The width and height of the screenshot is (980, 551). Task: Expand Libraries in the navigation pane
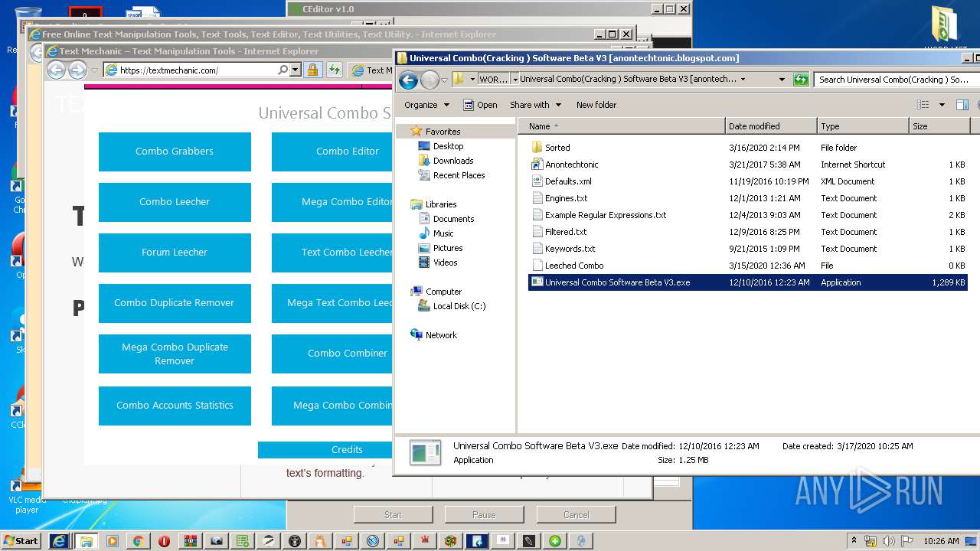[441, 204]
